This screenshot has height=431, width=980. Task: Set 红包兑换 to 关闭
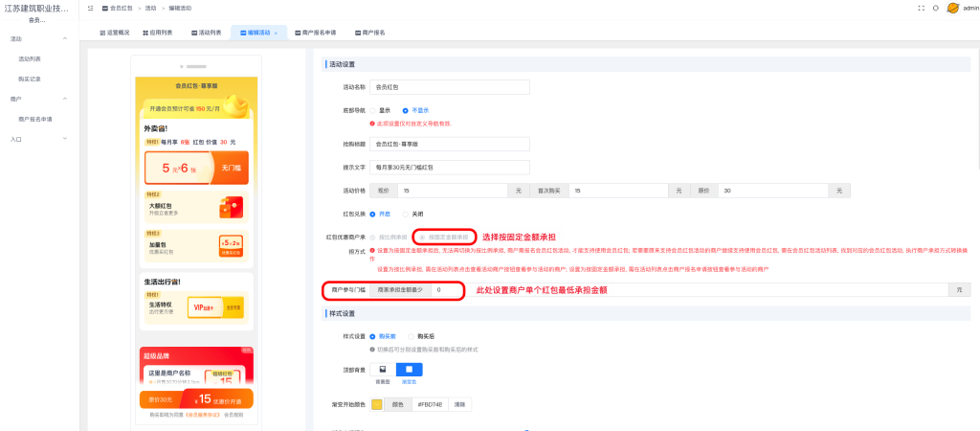[406, 214]
